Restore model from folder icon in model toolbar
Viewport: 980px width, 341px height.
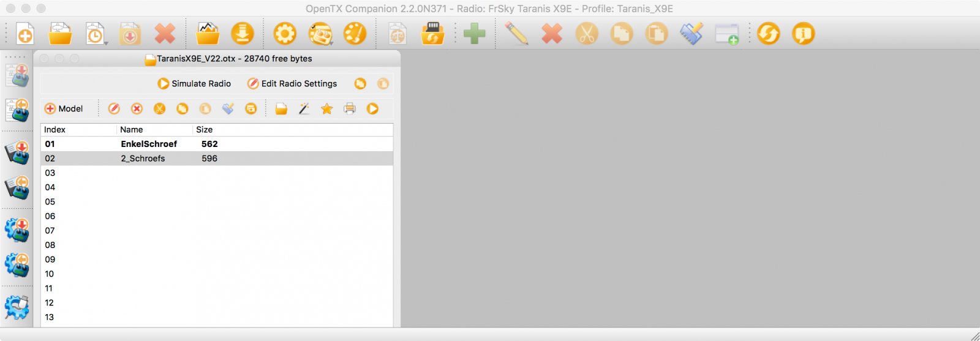(281, 109)
